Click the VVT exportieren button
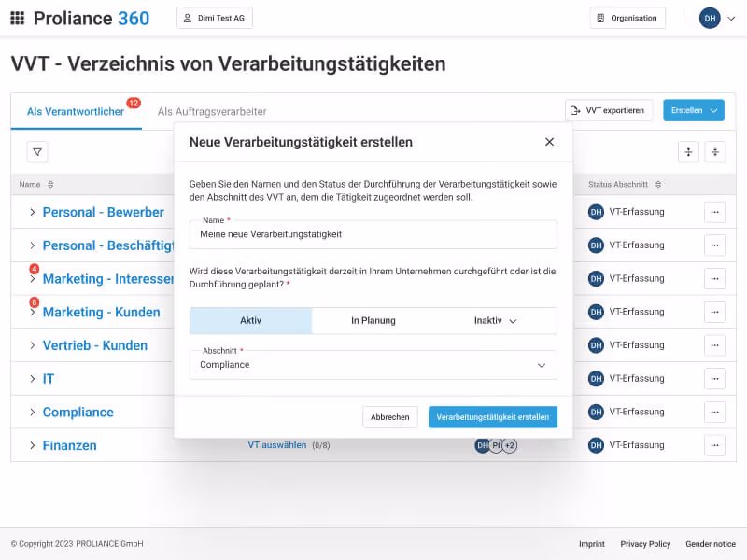The image size is (747, 560). pyautogui.click(x=609, y=110)
